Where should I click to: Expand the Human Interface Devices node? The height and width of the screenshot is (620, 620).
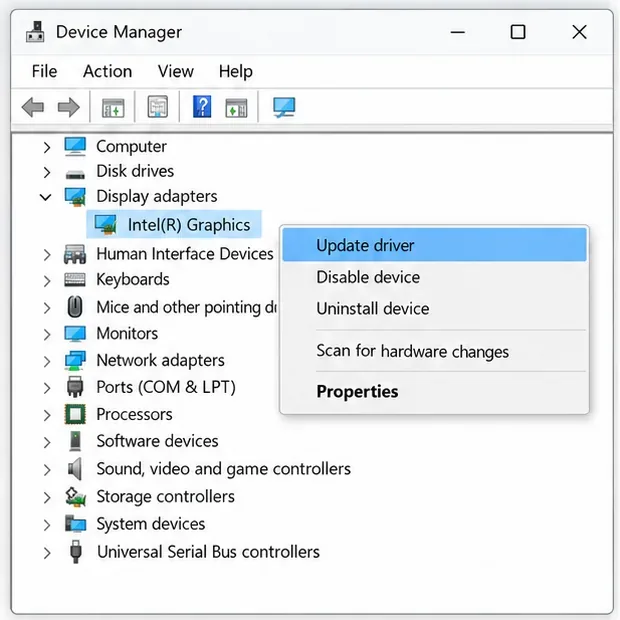[x=47, y=255]
